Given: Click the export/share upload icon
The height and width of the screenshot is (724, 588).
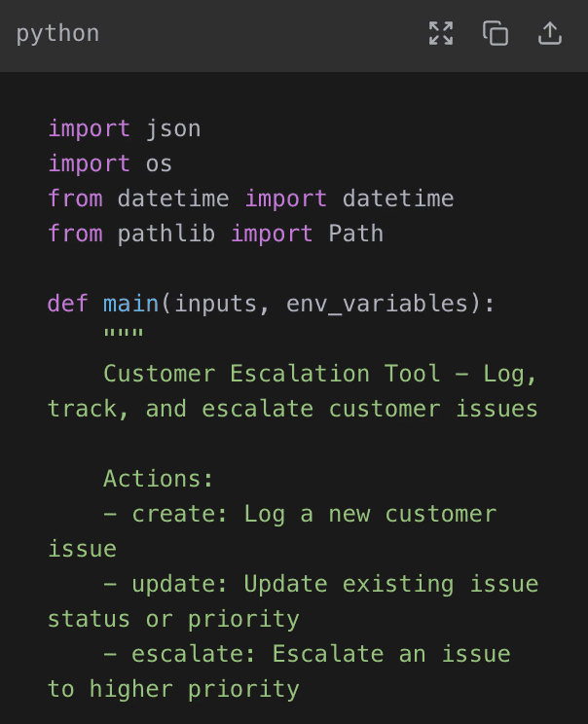Looking at the screenshot, I should pos(550,34).
